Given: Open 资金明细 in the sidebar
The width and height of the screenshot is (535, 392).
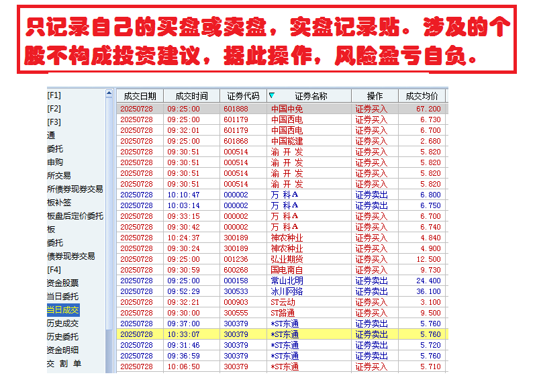Looking at the screenshot, I should point(62,350).
